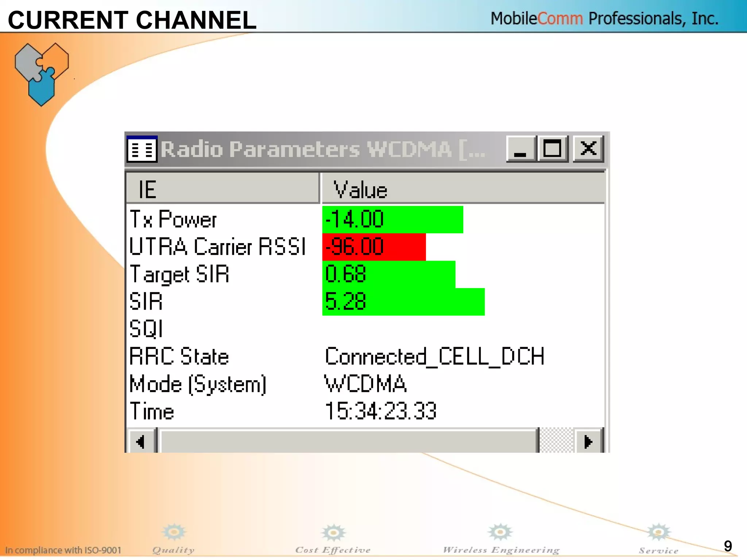Screen dimensions: 747x560
Task: Click the red UTRA Carrier RSSI value bar
Action: click(x=374, y=247)
